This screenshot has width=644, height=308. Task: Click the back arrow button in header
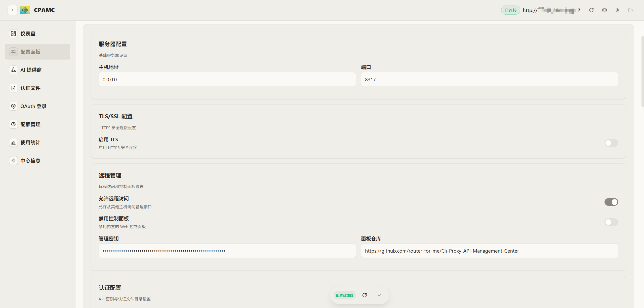click(12, 10)
